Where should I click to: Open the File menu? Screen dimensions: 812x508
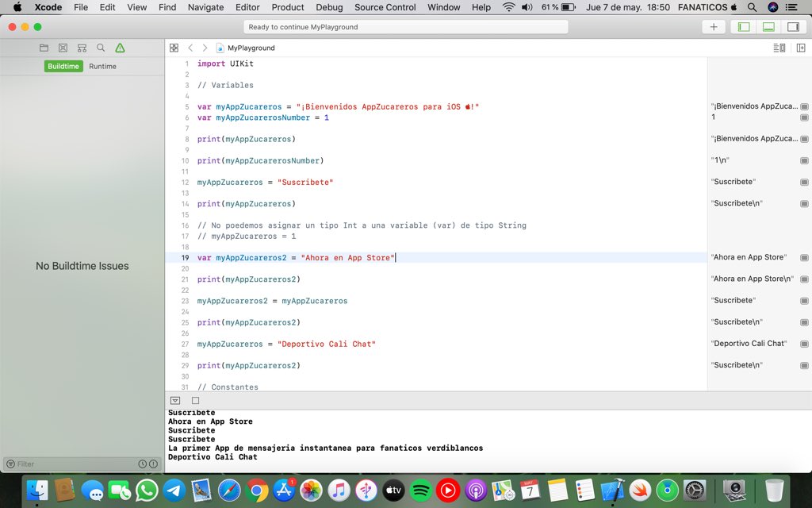coord(81,7)
